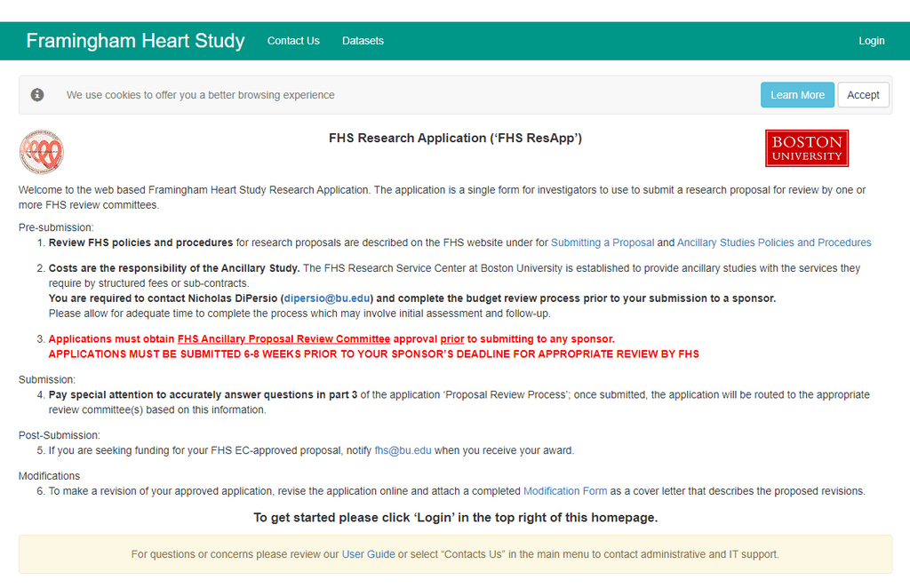Viewport: 910px width, 588px height.
Task: Open the Submitting a Proposal link
Action: pyautogui.click(x=603, y=242)
